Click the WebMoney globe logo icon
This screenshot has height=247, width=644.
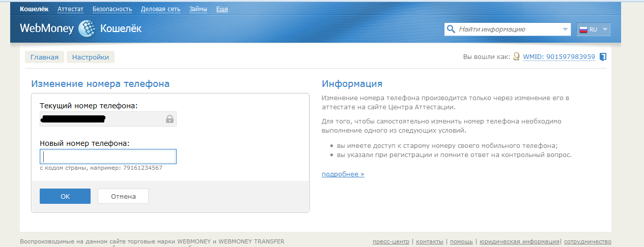tap(87, 29)
